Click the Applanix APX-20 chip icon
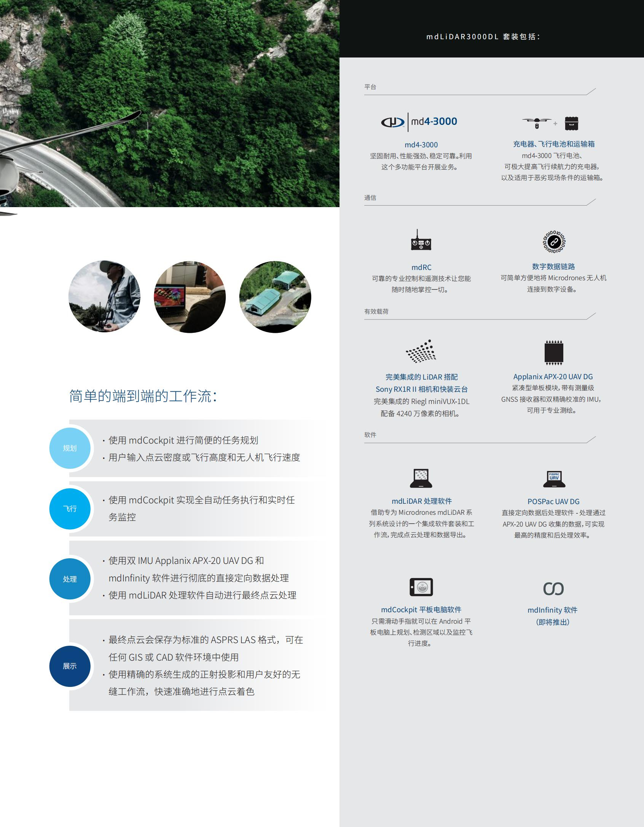 tap(554, 353)
